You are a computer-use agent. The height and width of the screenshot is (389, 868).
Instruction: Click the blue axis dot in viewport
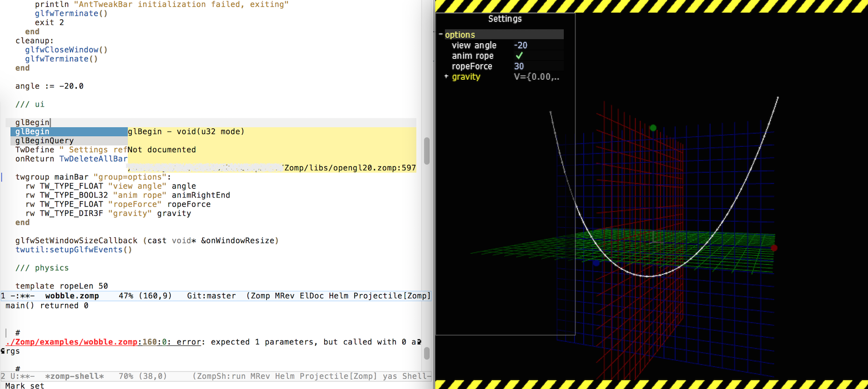[596, 263]
